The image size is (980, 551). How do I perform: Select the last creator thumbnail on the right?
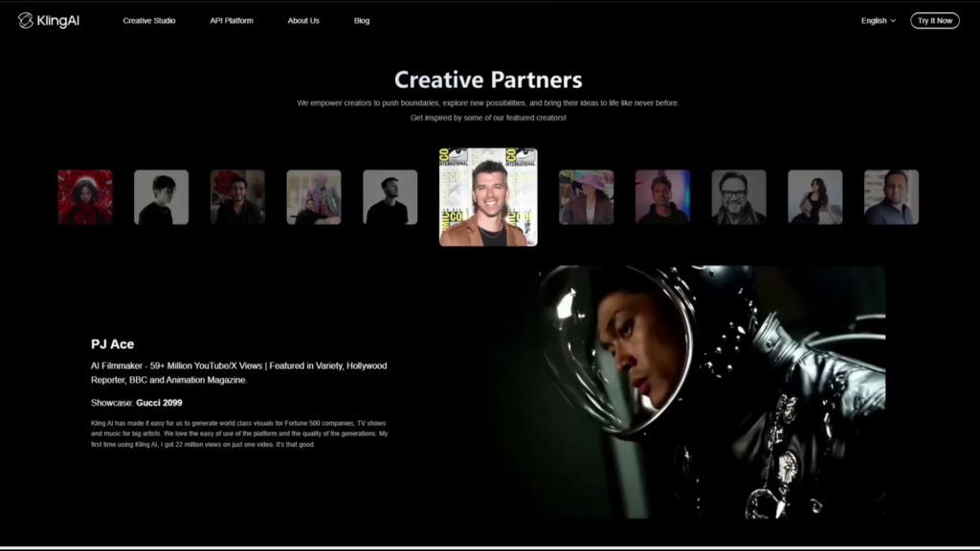(891, 197)
